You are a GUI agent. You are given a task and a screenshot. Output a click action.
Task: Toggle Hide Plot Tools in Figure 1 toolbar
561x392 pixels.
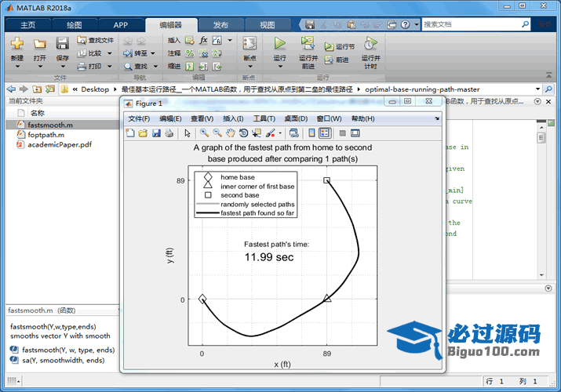point(342,133)
